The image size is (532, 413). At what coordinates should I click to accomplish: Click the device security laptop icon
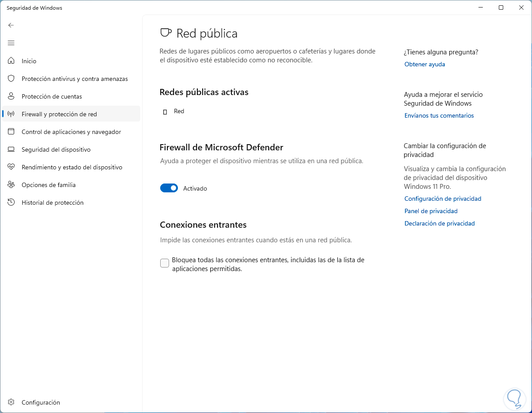(x=12, y=149)
